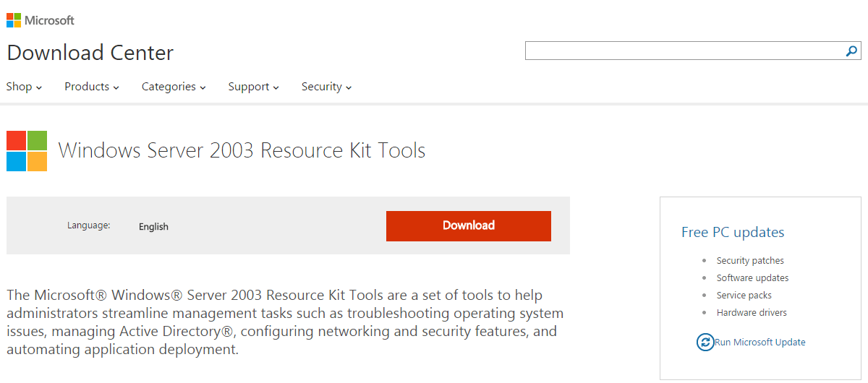Image resolution: width=868 pixels, height=383 pixels.
Task: Click the Software updates list item
Action: tap(752, 278)
